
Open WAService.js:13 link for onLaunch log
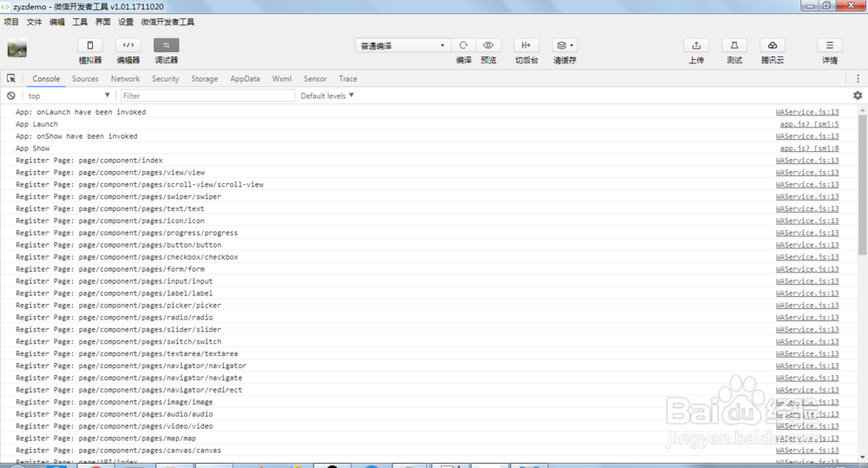coord(807,112)
